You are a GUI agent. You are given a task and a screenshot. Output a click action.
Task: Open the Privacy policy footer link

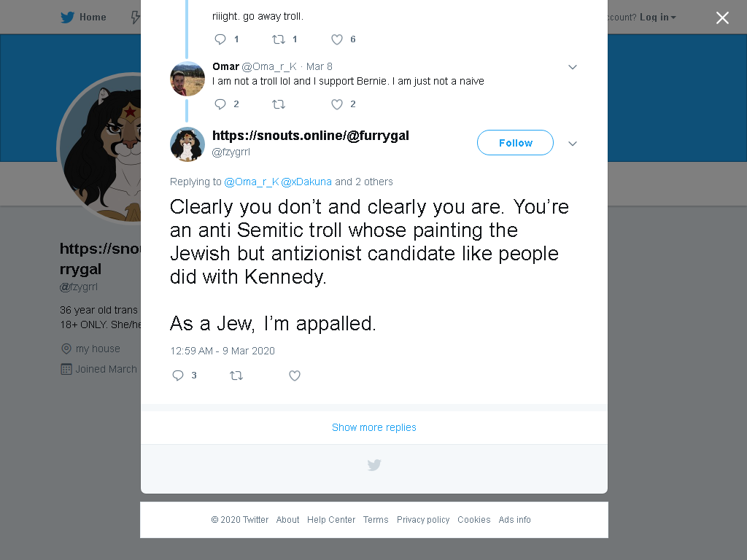click(x=423, y=519)
